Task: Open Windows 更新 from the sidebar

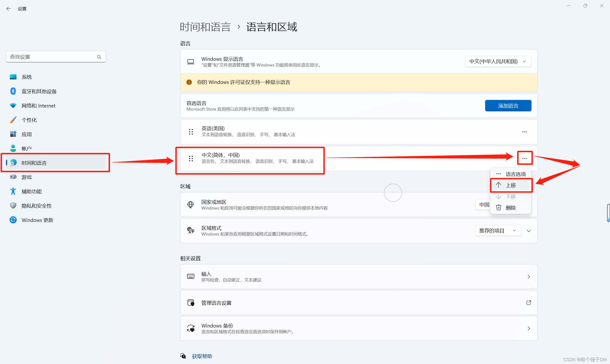Action: (37, 220)
